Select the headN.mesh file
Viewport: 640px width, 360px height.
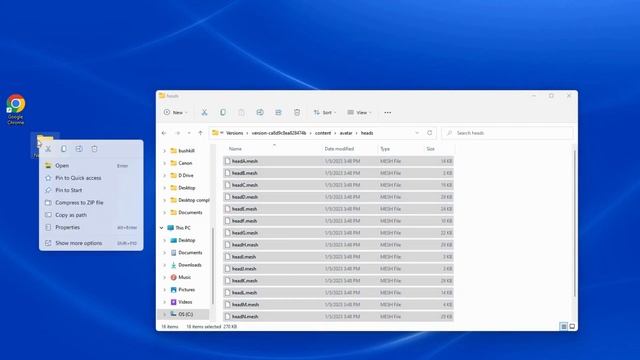click(338, 316)
